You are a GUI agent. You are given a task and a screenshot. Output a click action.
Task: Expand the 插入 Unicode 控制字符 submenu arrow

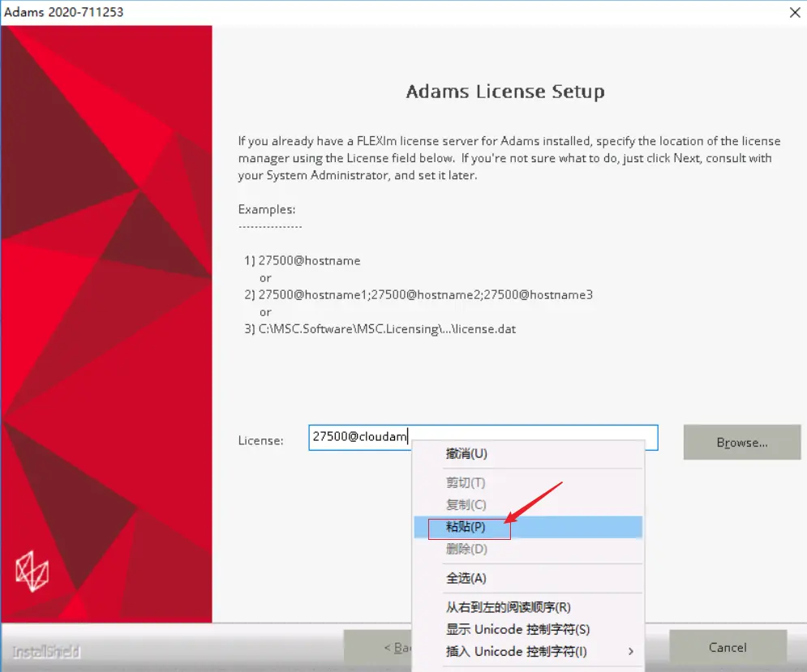click(631, 652)
